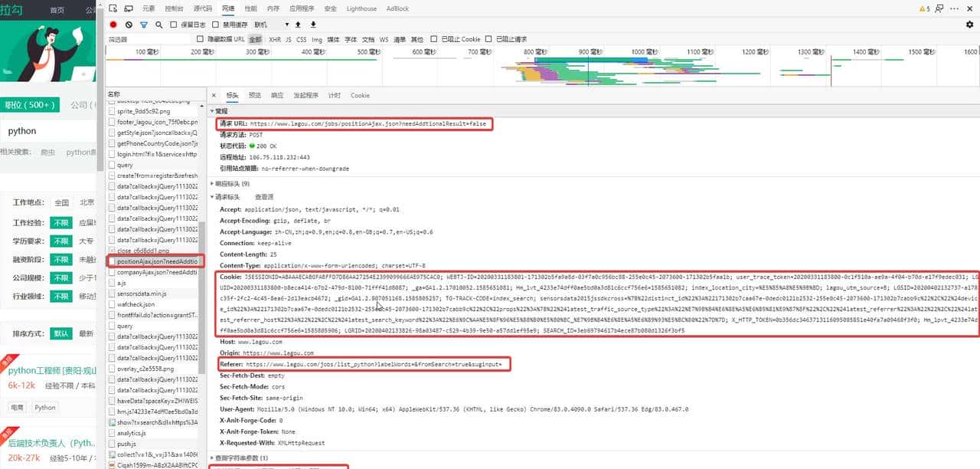This screenshot has width=980, height=469.
Task: Switch to the 响应 tab
Action: [277, 96]
